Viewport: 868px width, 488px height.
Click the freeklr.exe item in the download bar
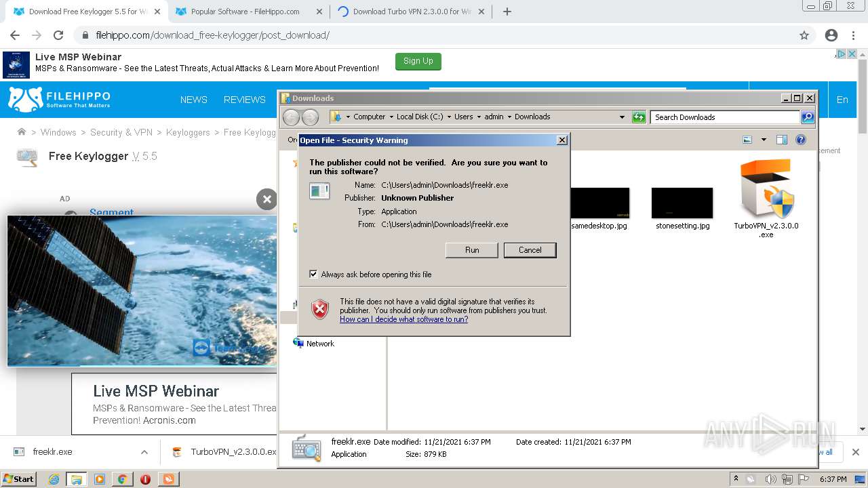pos(53,452)
